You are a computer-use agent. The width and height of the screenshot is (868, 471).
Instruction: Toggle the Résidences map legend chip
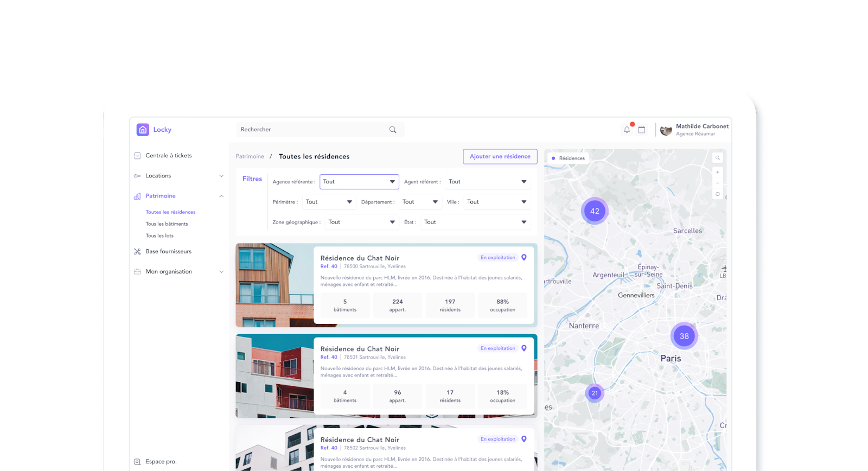pyautogui.click(x=568, y=158)
